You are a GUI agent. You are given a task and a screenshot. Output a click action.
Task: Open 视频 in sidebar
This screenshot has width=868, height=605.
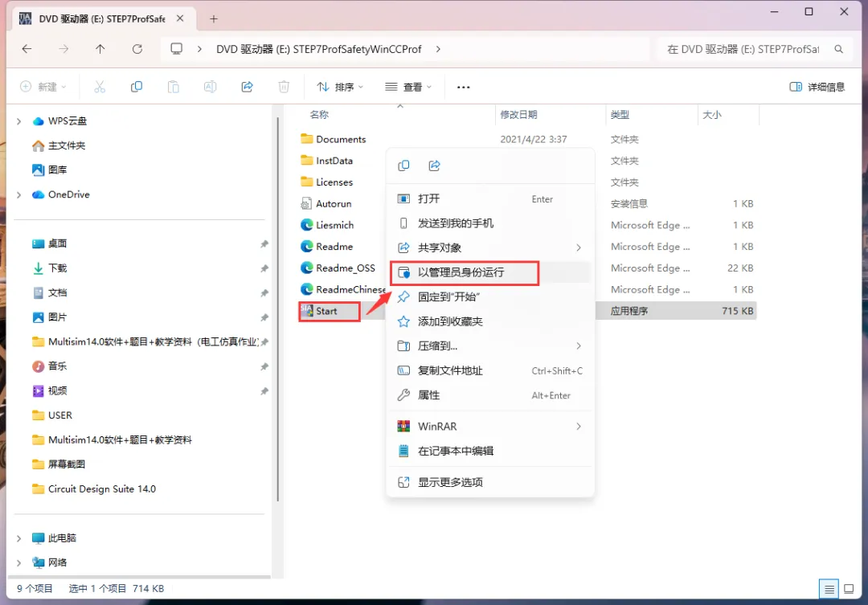click(49, 390)
